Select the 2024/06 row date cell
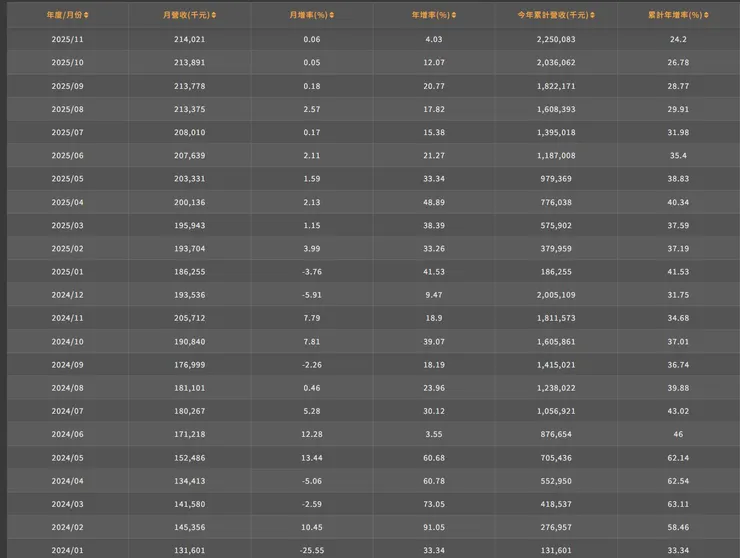740x558 pixels. [x=68, y=436]
